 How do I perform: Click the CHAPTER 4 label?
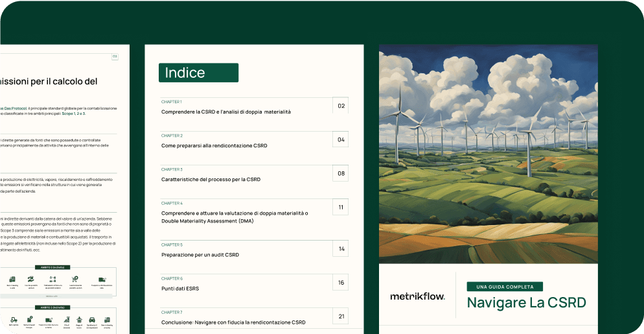pos(172,203)
